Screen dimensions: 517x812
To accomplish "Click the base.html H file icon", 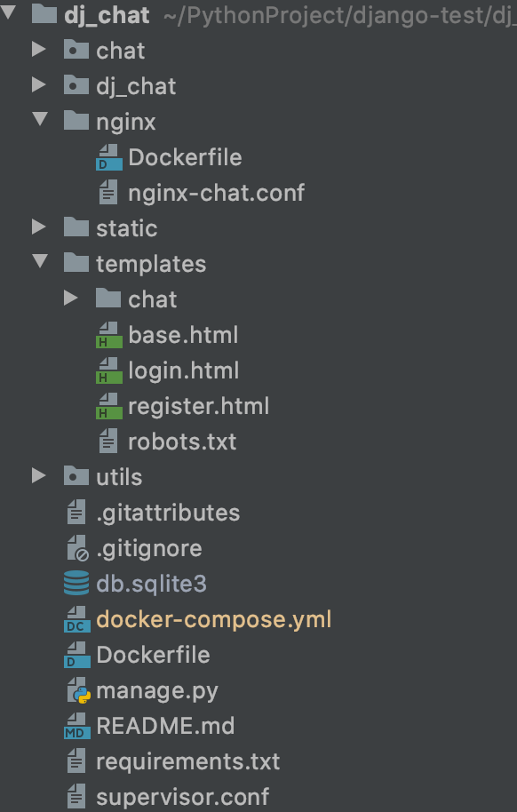I will point(108,335).
